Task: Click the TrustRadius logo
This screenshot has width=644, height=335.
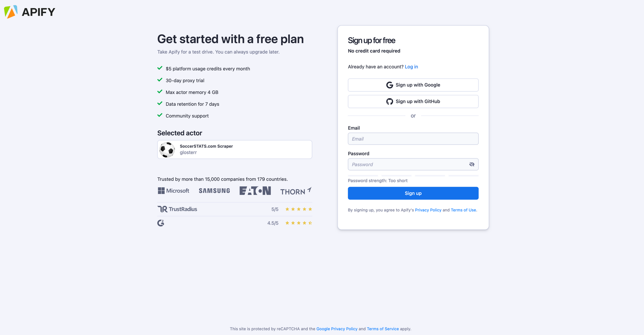Action: pyautogui.click(x=177, y=209)
